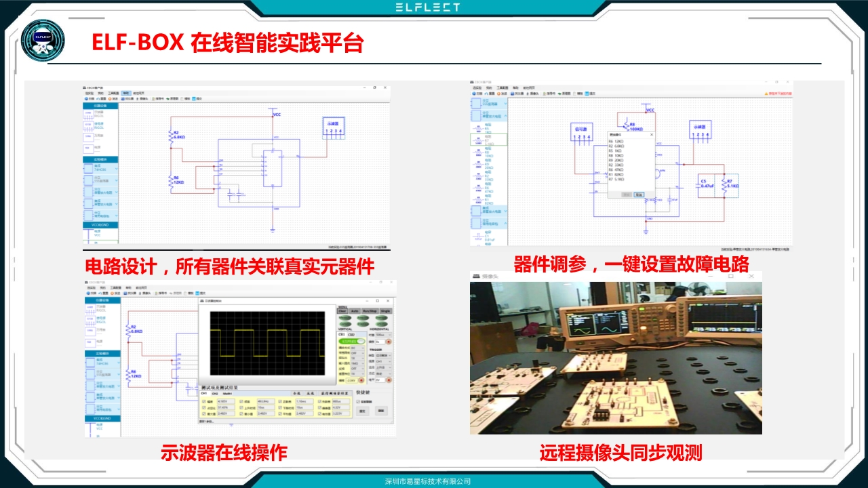This screenshot has width=868, height=488.
Task: Open the 耦合方式 DC coupling dropdown
Action: pyautogui.click(x=358, y=348)
